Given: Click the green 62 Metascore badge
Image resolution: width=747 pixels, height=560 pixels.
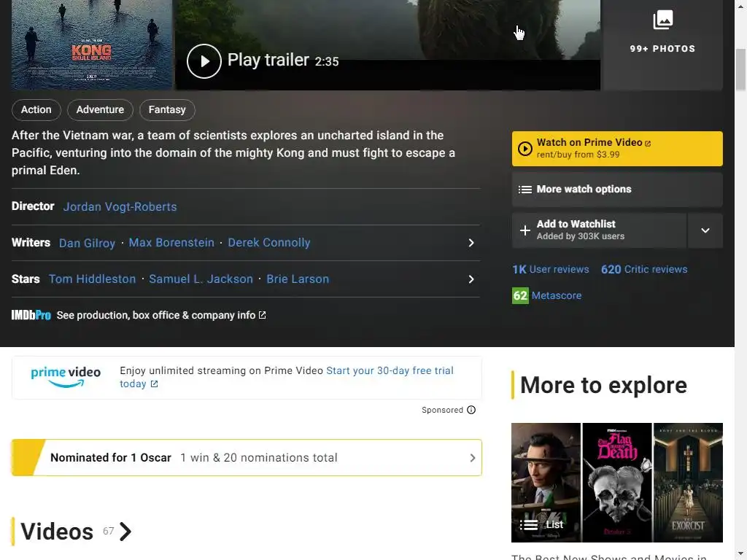Looking at the screenshot, I should 520,296.
